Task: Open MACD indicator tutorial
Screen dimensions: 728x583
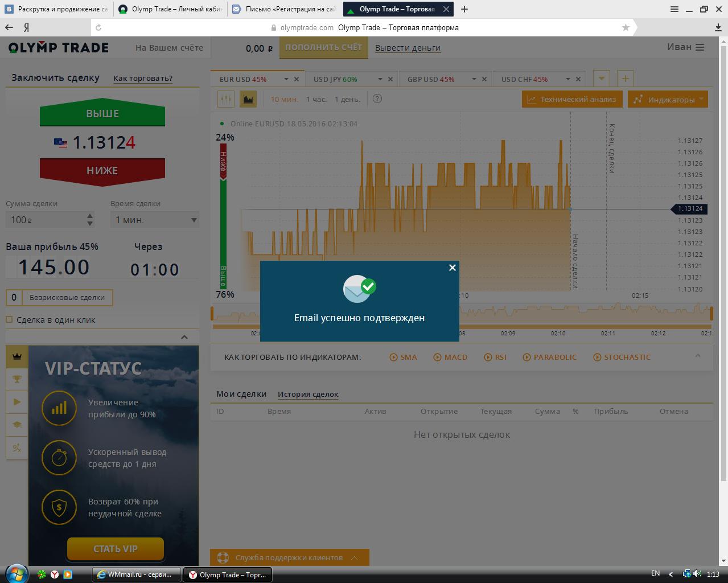Action: [x=450, y=357]
